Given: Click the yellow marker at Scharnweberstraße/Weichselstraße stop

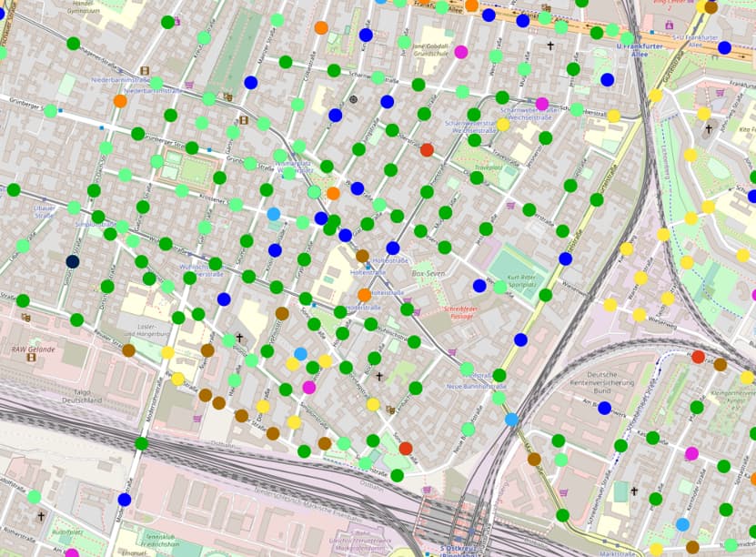Looking at the screenshot, I should (503, 125).
